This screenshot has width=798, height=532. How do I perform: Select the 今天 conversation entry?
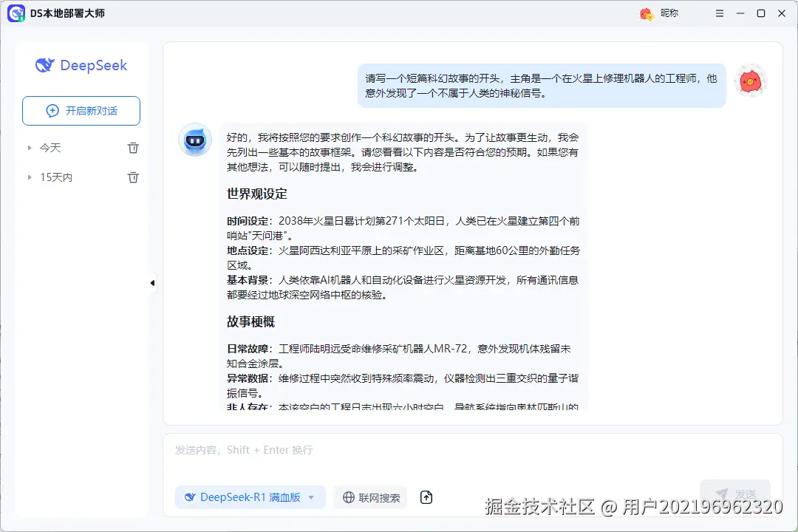[51, 147]
